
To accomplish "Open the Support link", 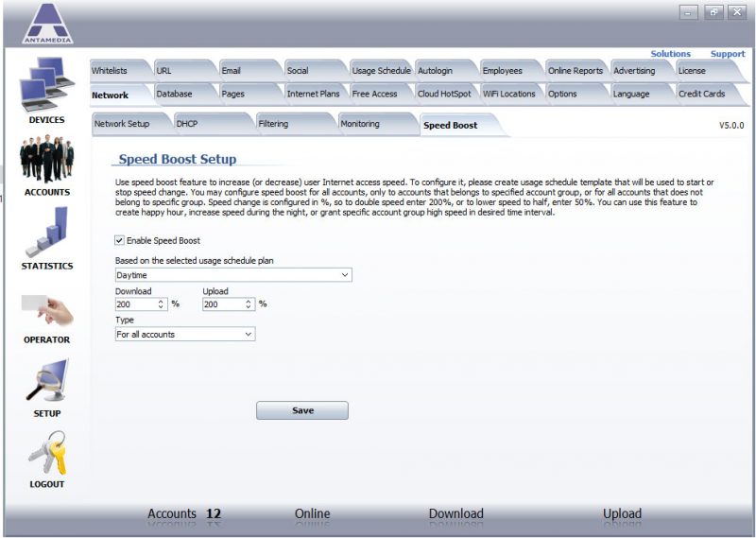I will point(727,54).
